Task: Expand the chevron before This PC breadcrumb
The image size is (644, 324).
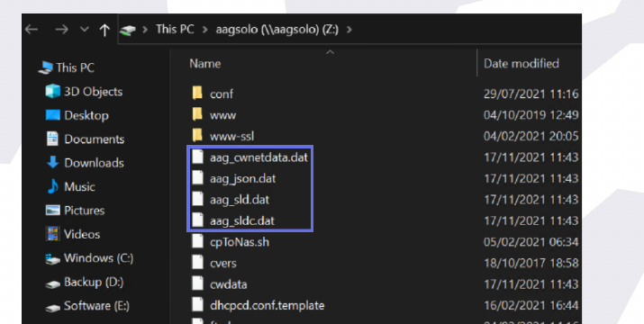Action: 145,30
